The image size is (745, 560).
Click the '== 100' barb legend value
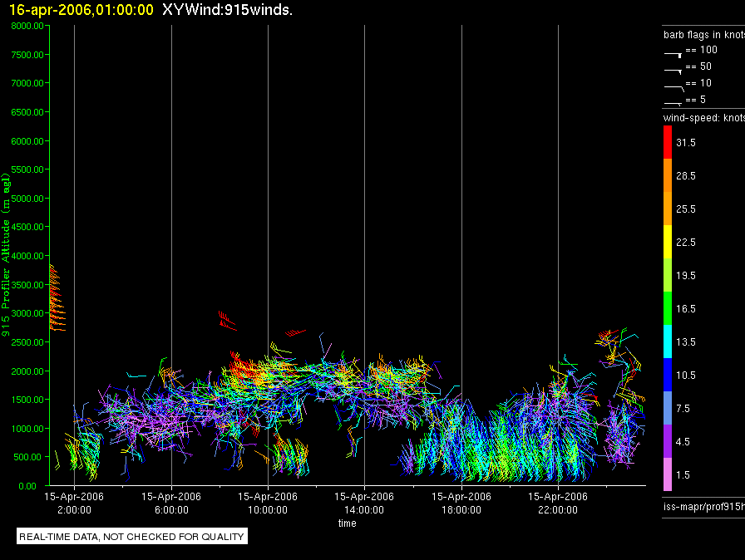[x=701, y=50]
